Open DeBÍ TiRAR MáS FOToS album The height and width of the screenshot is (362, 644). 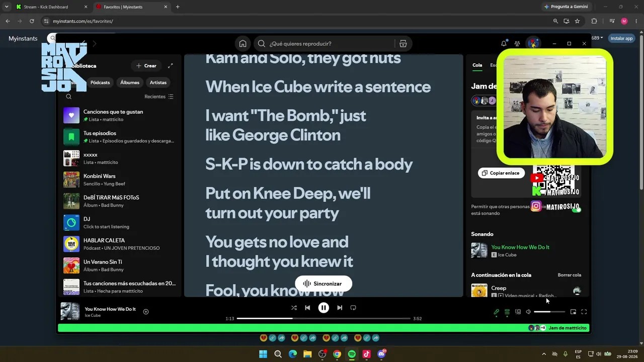pyautogui.click(x=119, y=201)
